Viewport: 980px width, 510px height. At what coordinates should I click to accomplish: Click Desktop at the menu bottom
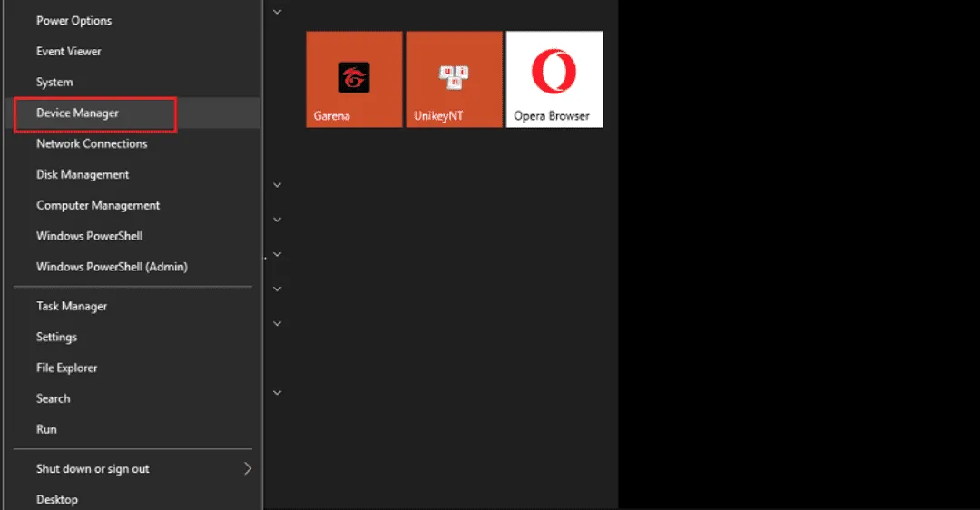pos(56,500)
